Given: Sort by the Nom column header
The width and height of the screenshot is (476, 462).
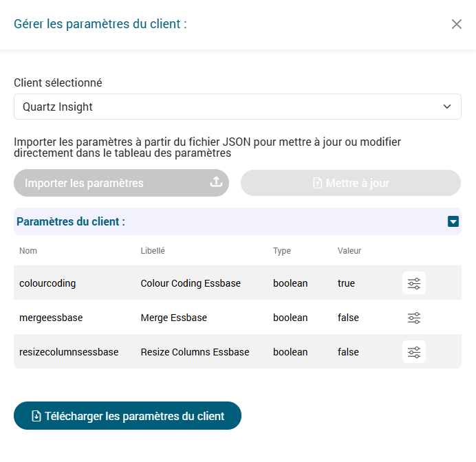Looking at the screenshot, I should 28,251.
